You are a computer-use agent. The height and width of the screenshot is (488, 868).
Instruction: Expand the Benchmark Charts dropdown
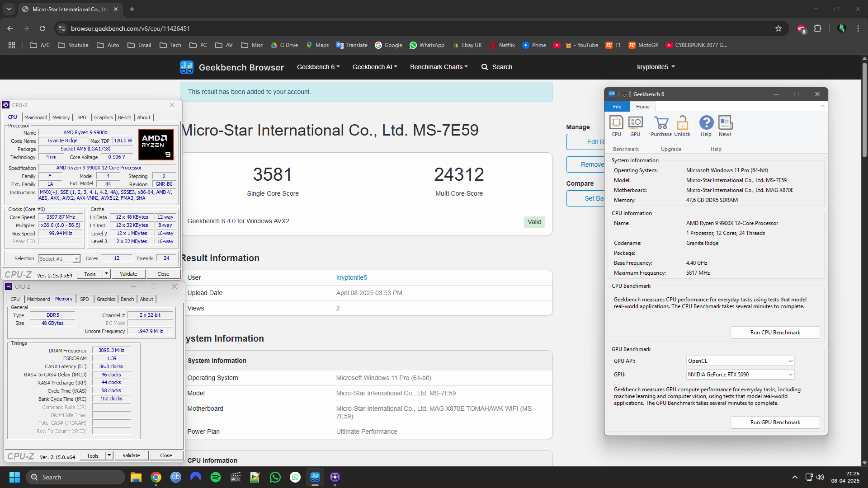click(439, 67)
